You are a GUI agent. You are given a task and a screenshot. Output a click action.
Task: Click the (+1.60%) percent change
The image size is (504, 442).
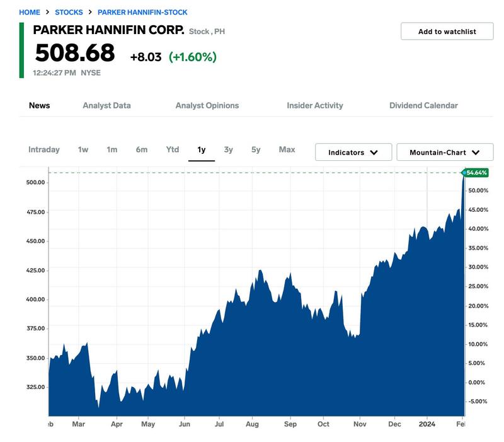click(193, 57)
